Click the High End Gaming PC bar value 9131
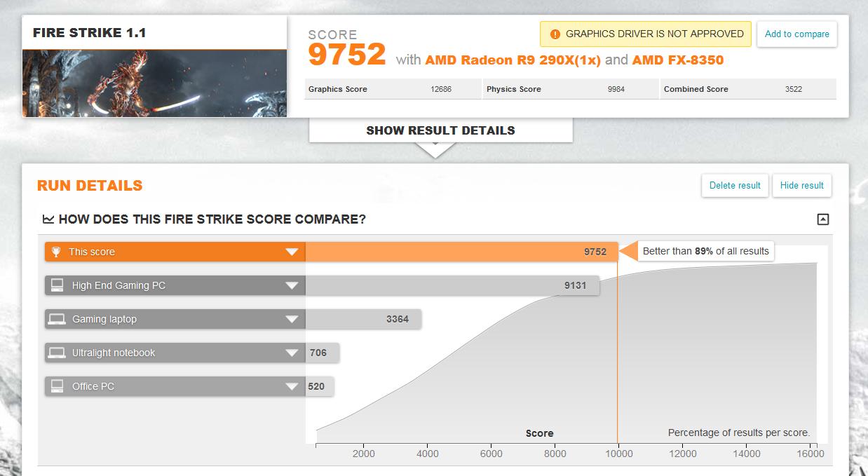Screen dimensions: 868x476 coord(575,285)
